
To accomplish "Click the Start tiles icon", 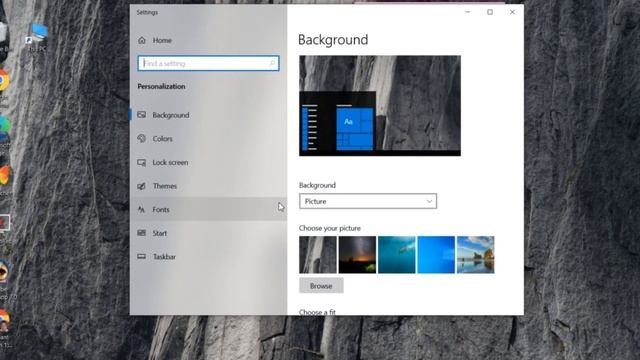I will pyautogui.click(x=142, y=233).
